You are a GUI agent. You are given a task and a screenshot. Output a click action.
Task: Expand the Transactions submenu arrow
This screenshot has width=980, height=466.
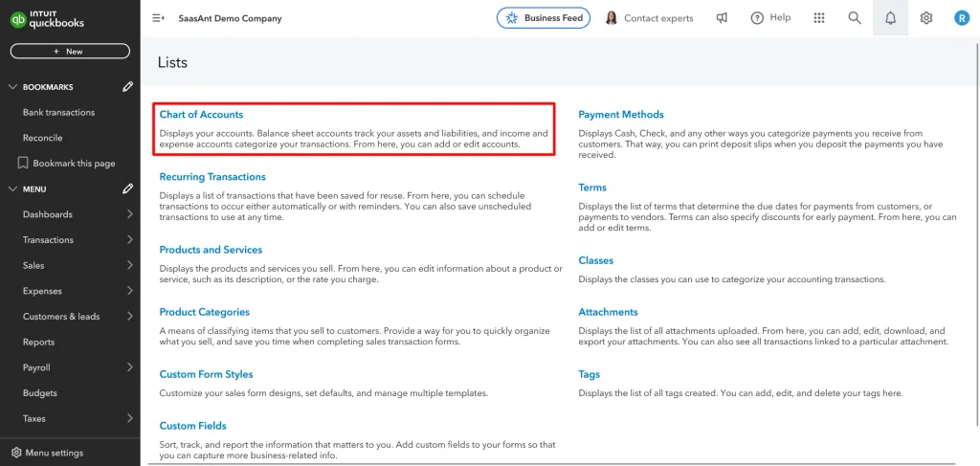pos(129,240)
